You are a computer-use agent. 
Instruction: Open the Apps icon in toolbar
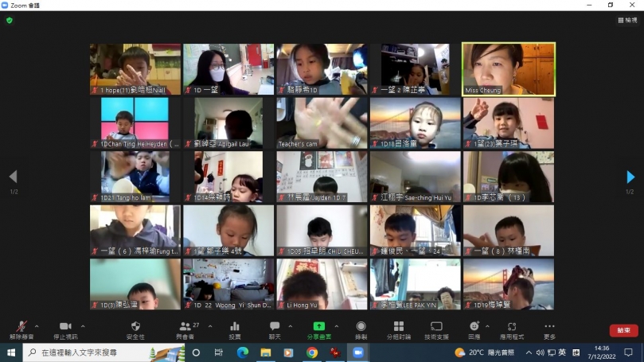click(511, 327)
